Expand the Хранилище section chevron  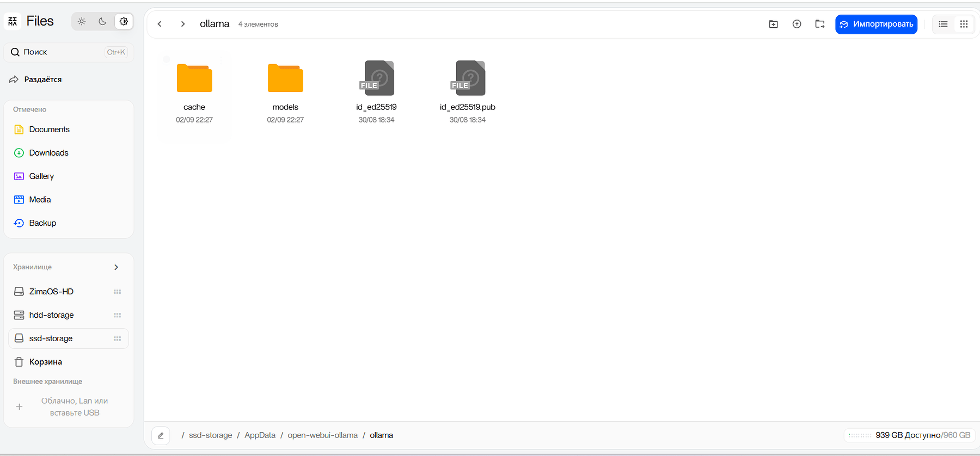click(x=116, y=267)
